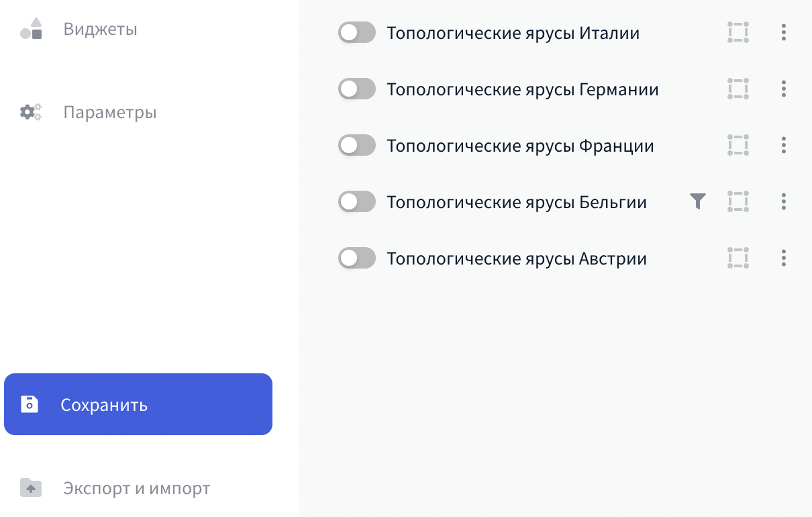Viewport: 812px width, 517px height.
Task: Open the Виджеты section
Action: point(100,30)
